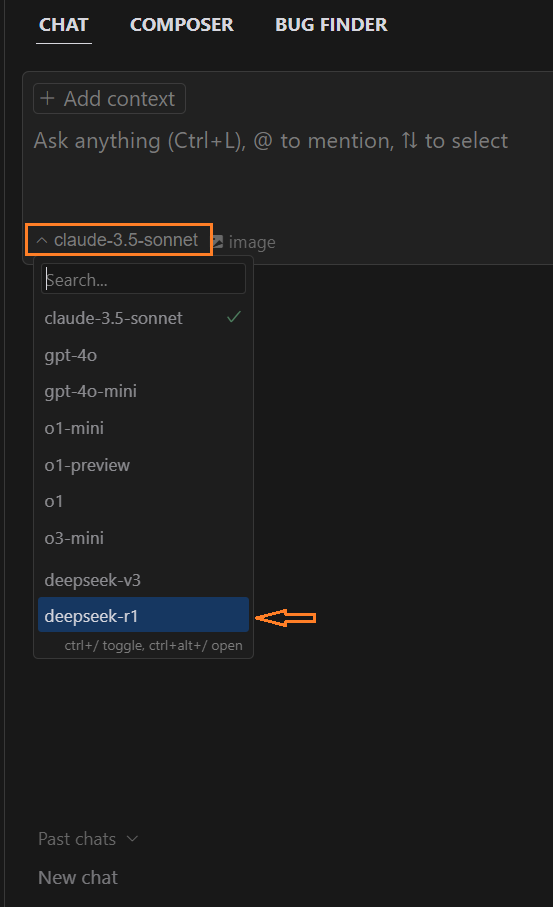Choose gpt-4o-mini model
The image size is (553, 907).
[143, 391]
